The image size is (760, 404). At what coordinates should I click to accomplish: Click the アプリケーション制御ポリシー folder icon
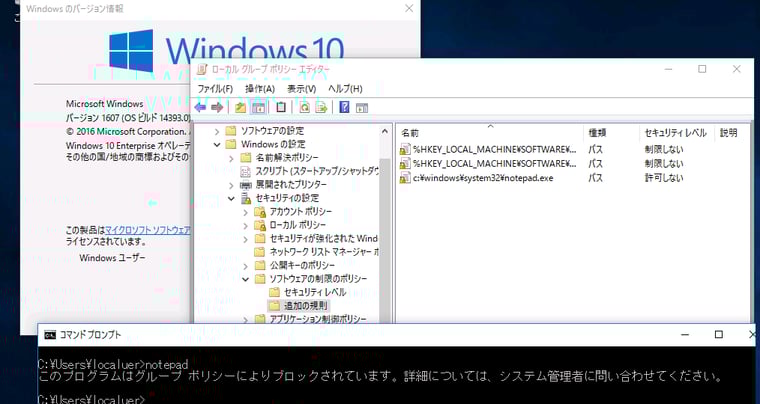coord(260,319)
